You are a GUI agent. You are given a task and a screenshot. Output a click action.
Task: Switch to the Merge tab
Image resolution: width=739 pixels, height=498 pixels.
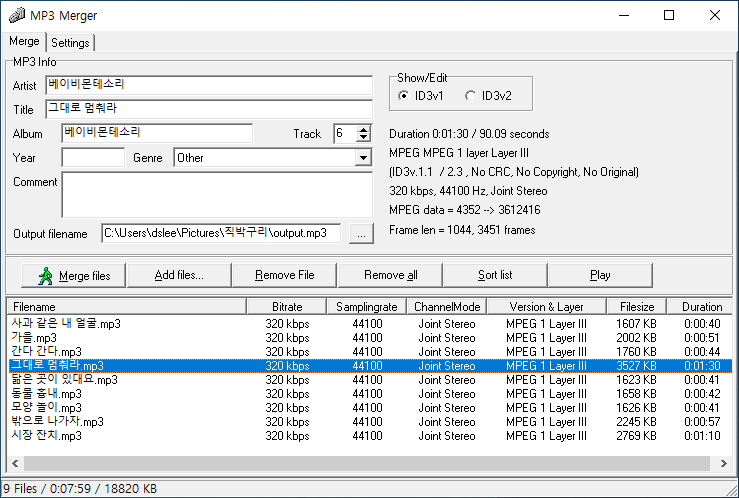pyautogui.click(x=24, y=42)
